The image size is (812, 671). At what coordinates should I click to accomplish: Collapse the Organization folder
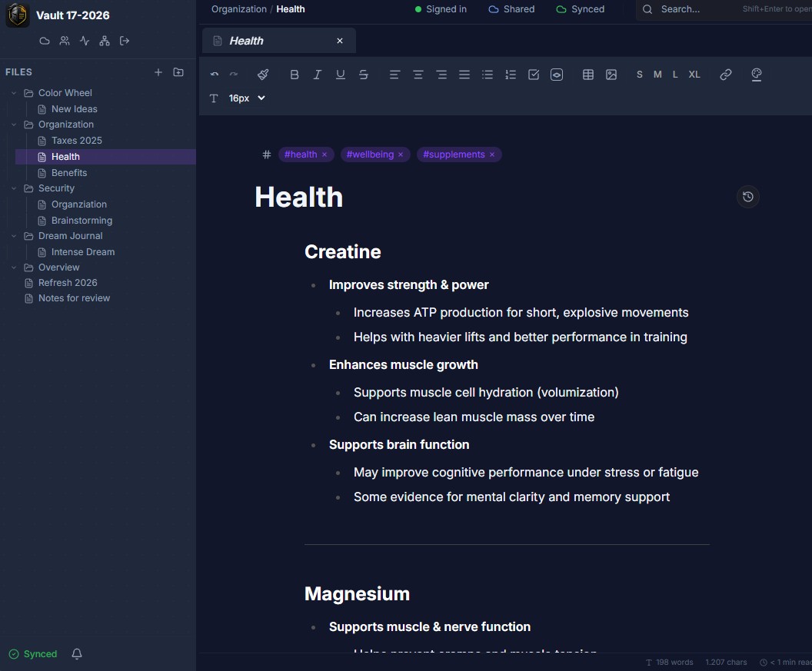pyautogui.click(x=13, y=124)
